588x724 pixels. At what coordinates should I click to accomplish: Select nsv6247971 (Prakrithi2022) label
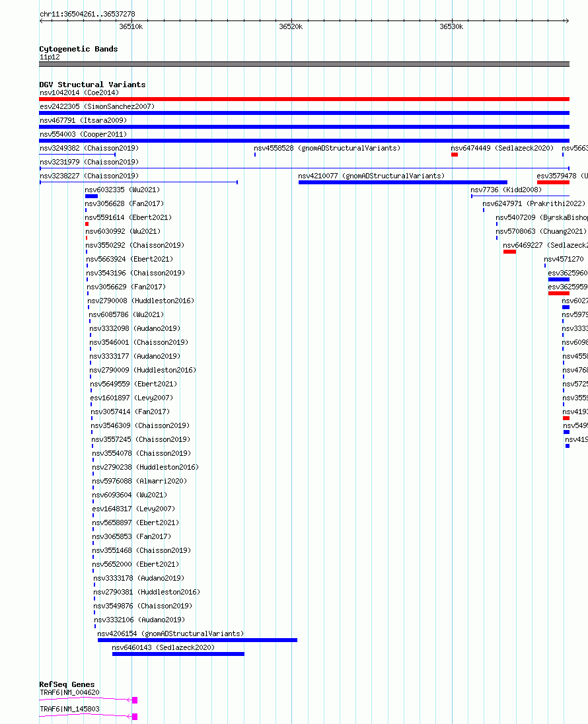(534, 203)
